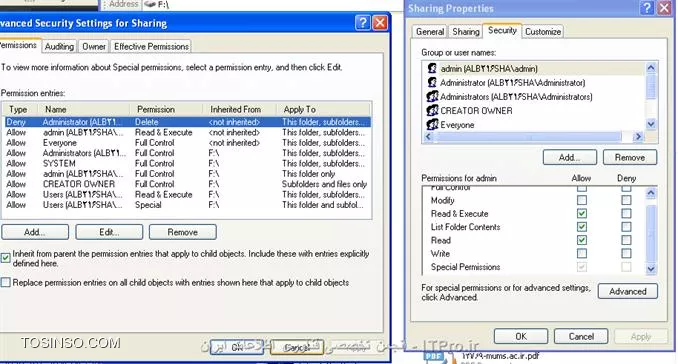Click the Edit button for permission entries
678x364 pixels.
(x=109, y=232)
